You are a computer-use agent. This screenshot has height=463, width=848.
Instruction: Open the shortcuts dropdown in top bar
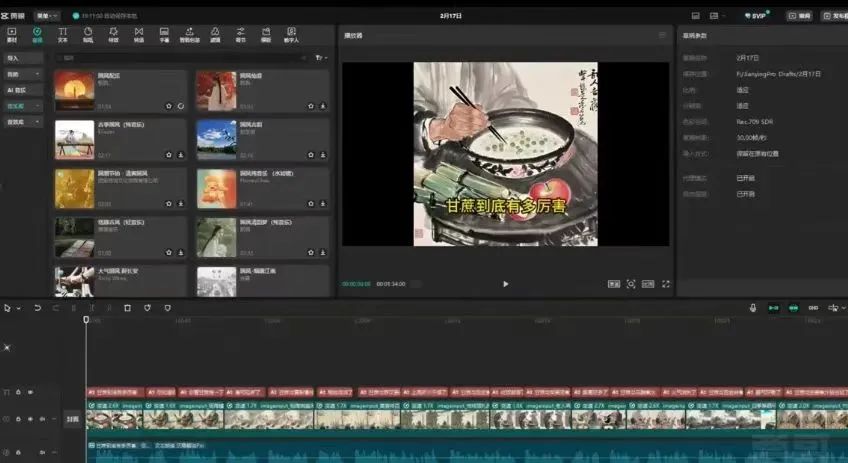click(717, 16)
